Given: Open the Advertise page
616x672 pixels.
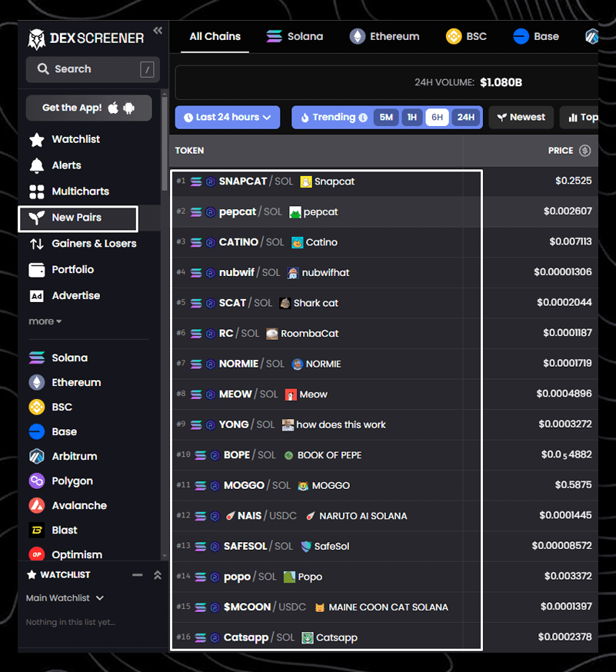Looking at the screenshot, I should (65, 296).
